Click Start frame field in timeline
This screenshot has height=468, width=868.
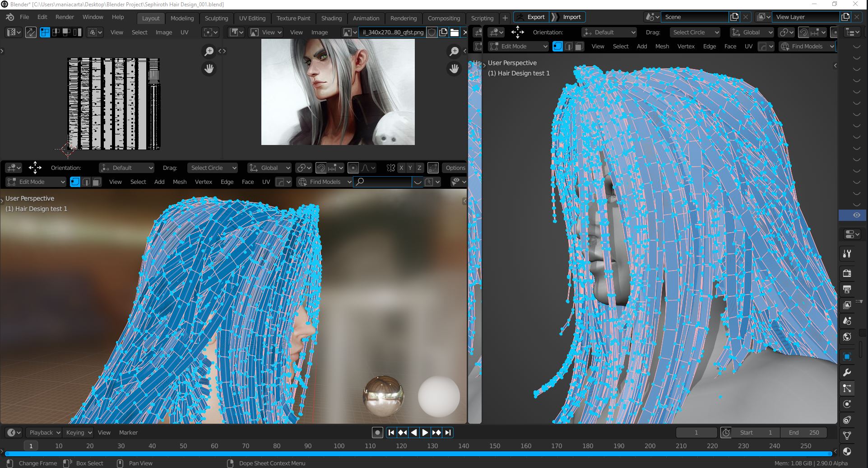coord(756,432)
